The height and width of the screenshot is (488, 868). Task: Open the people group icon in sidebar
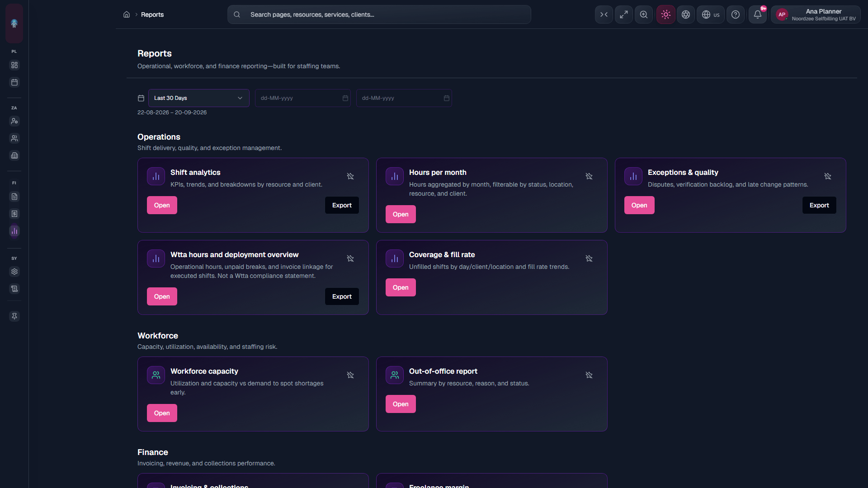tap(14, 138)
